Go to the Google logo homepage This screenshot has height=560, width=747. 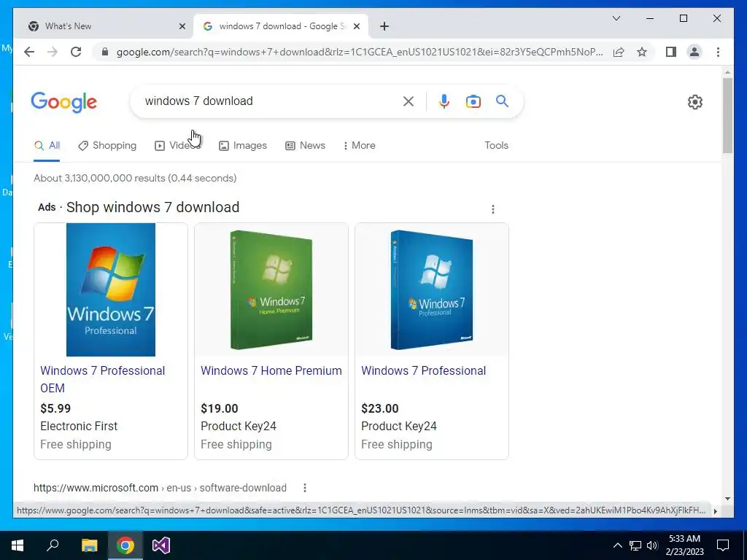(x=64, y=102)
